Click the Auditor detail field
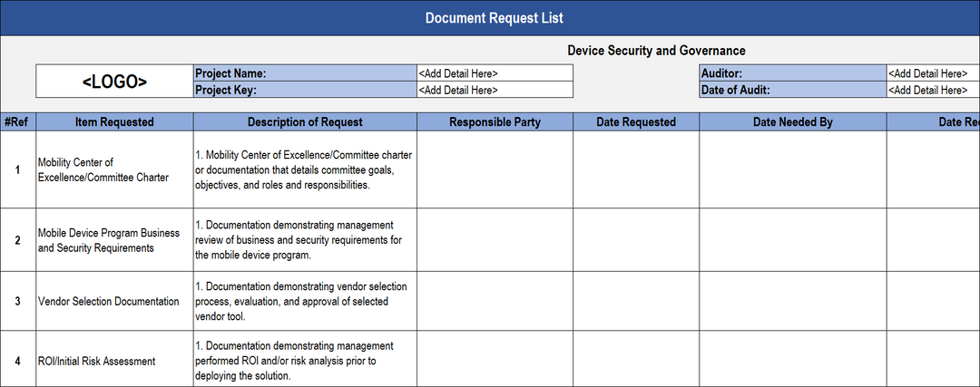This screenshot has height=387, width=980. (932, 73)
